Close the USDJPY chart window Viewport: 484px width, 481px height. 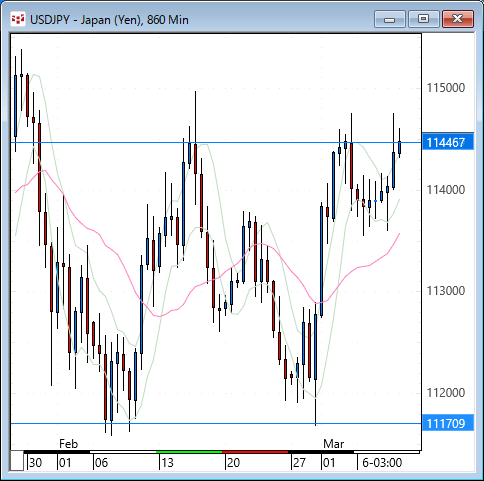458,19
